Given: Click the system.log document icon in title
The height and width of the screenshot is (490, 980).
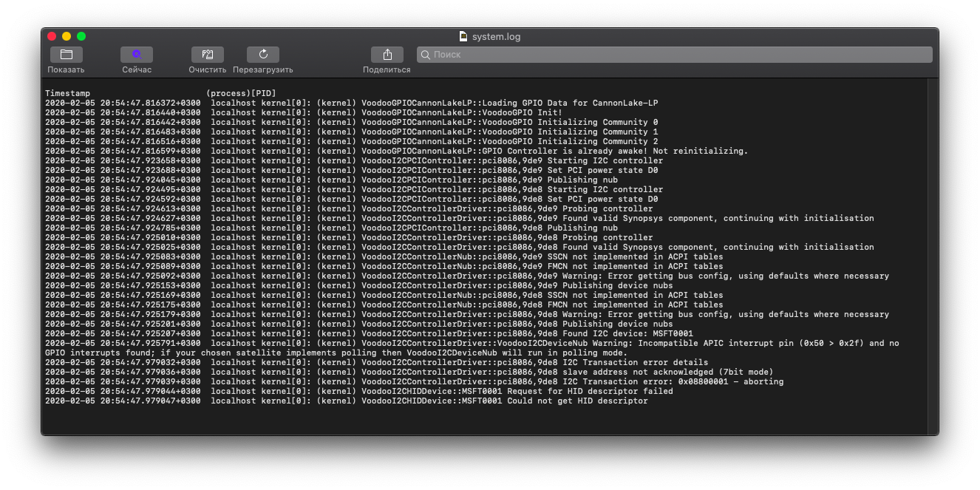Looking at the screenshot, I should pyautogui.click(x=463, y=36).
